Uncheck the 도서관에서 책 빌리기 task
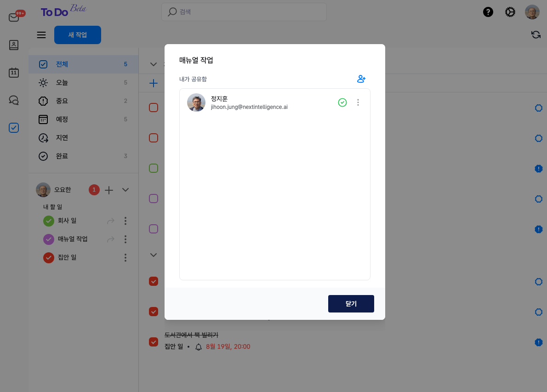The height and width of the screenshot is (392, 547). point(154,341)
